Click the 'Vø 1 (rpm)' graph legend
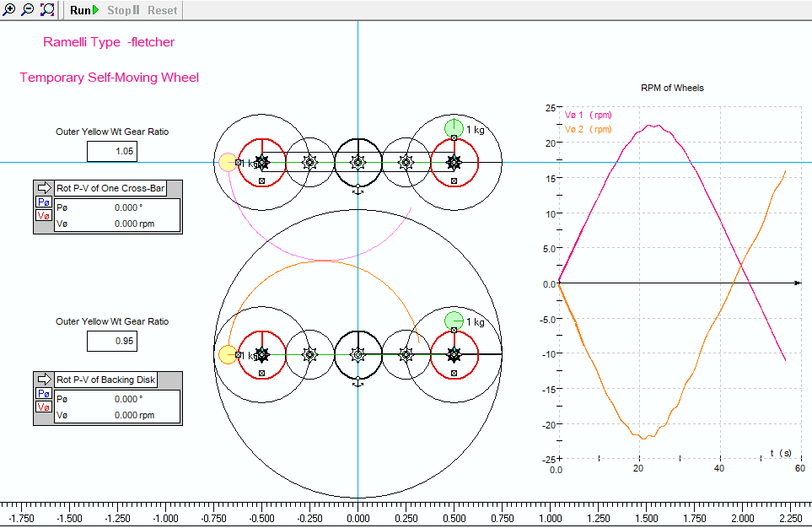 (x=589, y=115)
